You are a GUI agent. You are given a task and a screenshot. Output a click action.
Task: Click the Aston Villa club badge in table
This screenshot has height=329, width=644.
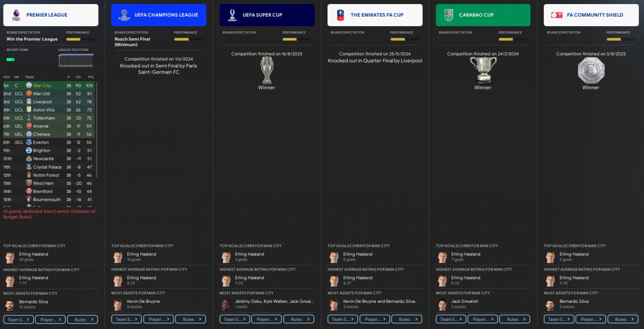pos(29,110)
